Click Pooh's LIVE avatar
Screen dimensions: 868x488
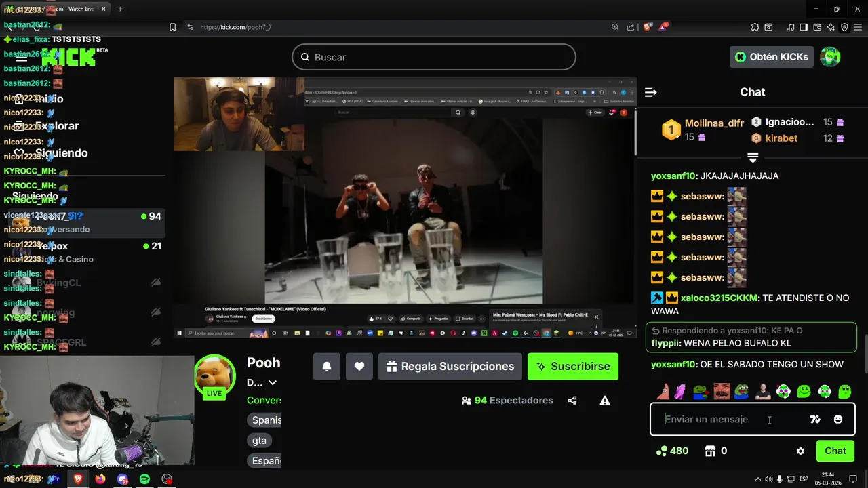214,377
